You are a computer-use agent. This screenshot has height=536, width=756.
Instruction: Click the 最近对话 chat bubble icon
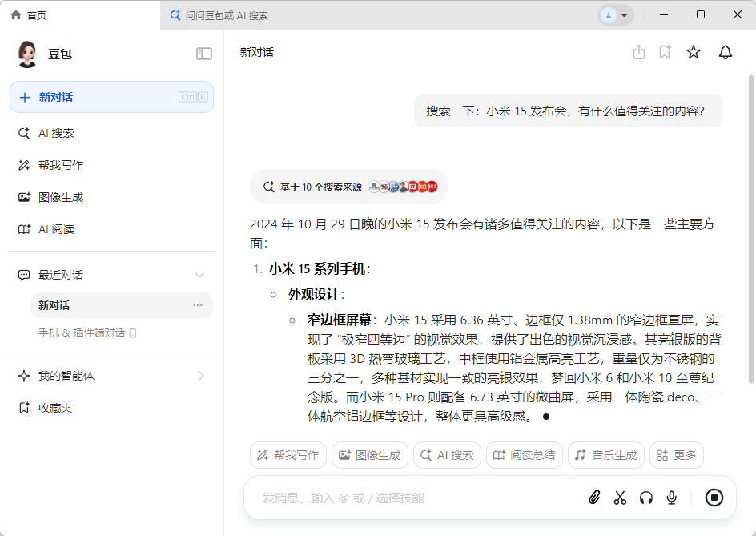(x=24, y=275)
